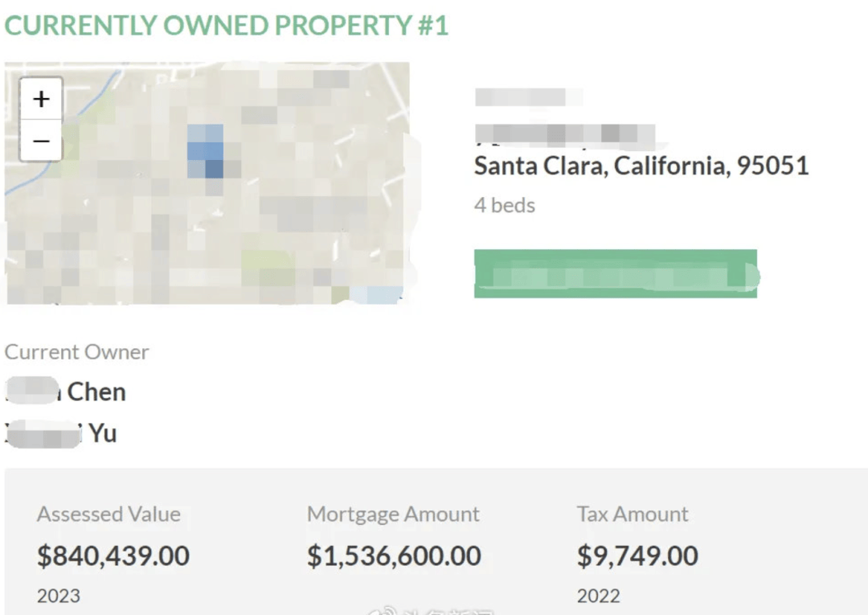Select the $1,536,600.00 mortgage amount
Viewport: 868px width, 615px height.
394,556
